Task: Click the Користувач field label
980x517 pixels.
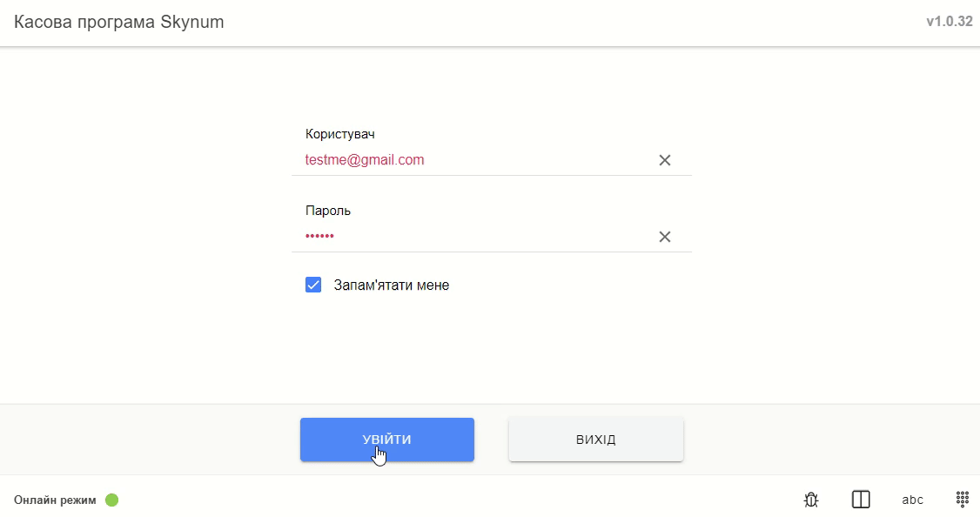Action: coord(340,134)
